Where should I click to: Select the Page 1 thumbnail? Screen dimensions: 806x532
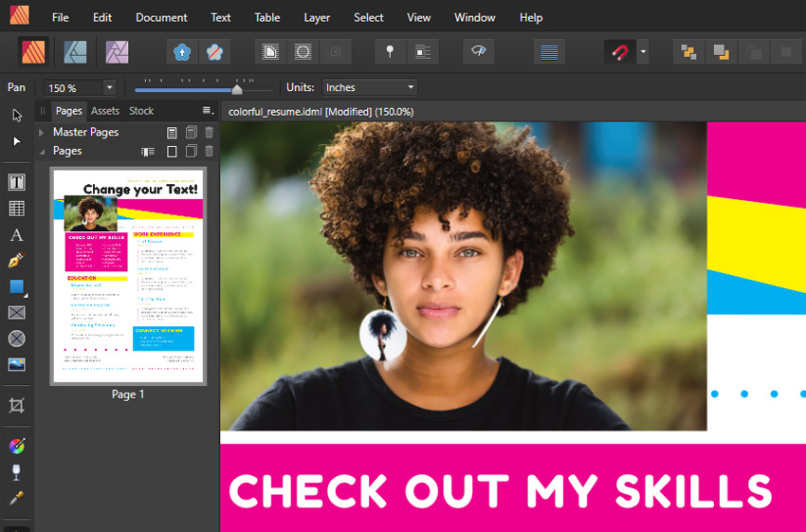tap(128, 277)
